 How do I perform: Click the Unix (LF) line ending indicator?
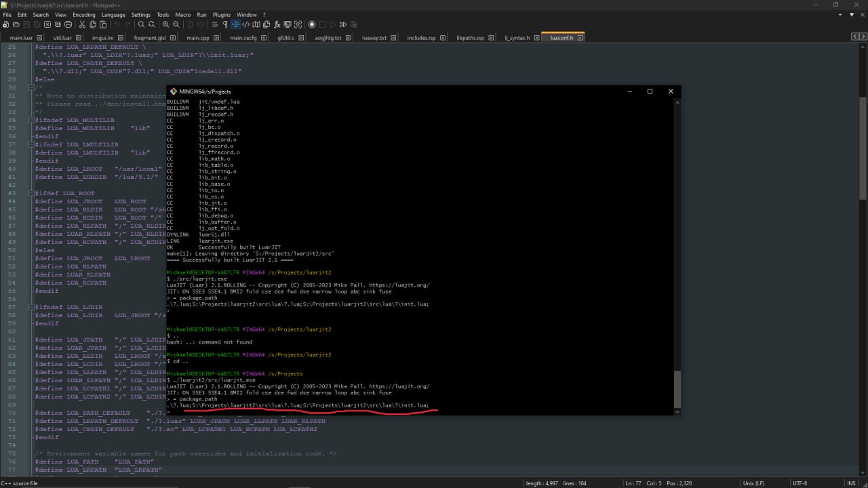753,483
